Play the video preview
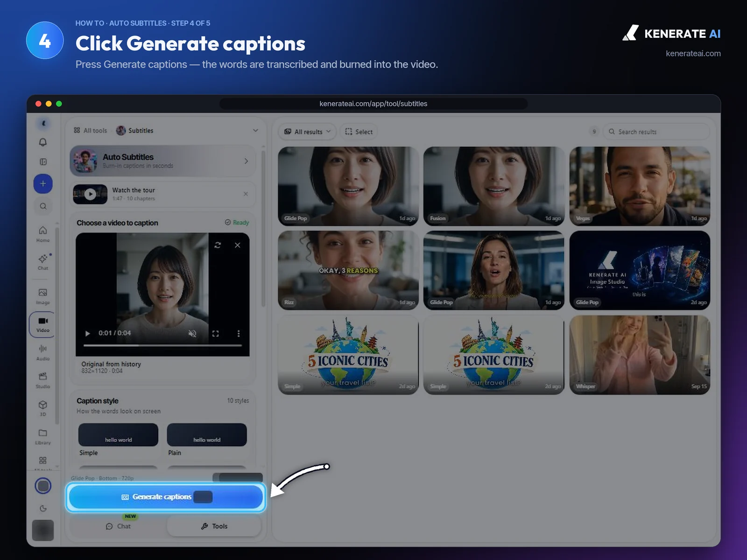This screenshot has width=747, height=560. [x=87, y=333]
